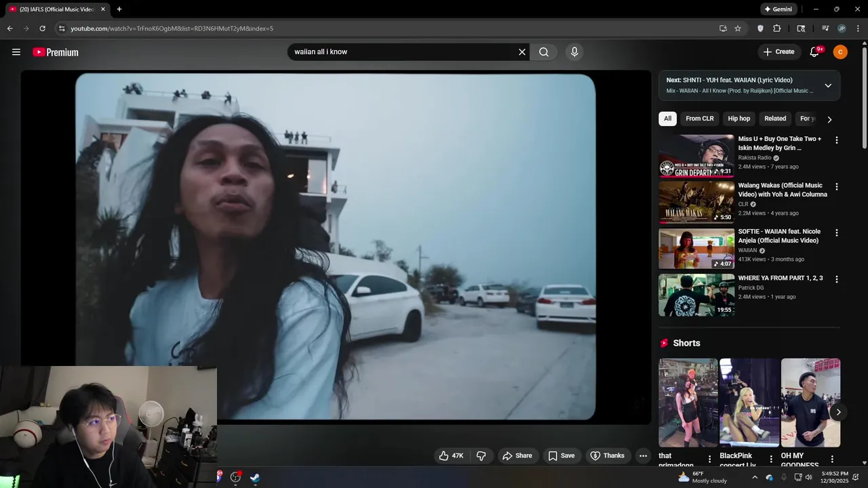
Task: Save the video to playlist
Action: (x=561, y=455)
